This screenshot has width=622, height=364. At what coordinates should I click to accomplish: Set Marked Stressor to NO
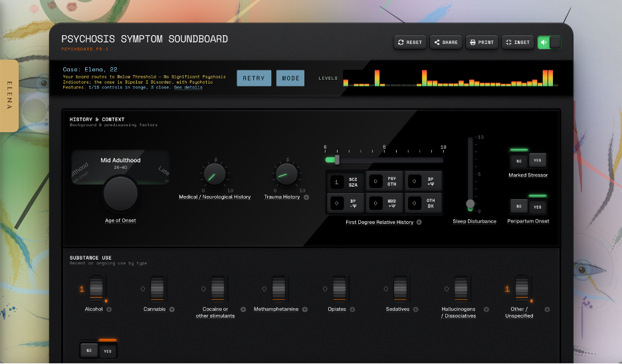(519, 161)
